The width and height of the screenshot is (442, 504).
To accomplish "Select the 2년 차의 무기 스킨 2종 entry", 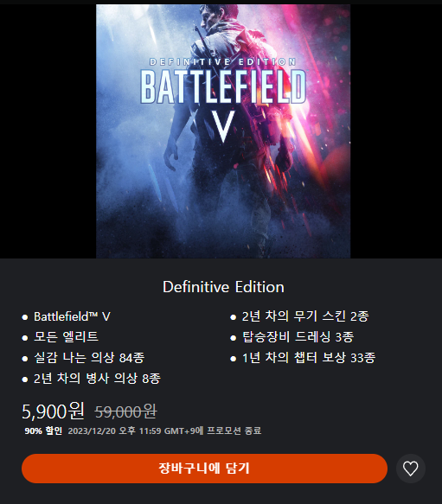I will click(305, 316).
